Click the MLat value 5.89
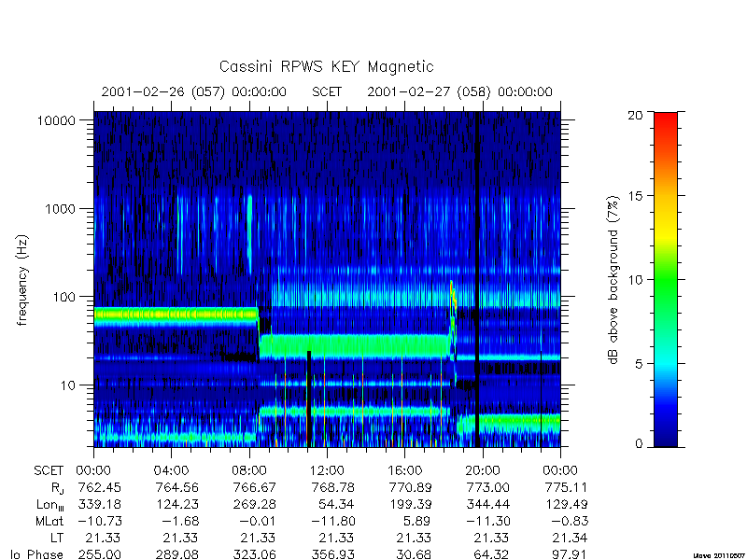 click(x=415, y=522)
